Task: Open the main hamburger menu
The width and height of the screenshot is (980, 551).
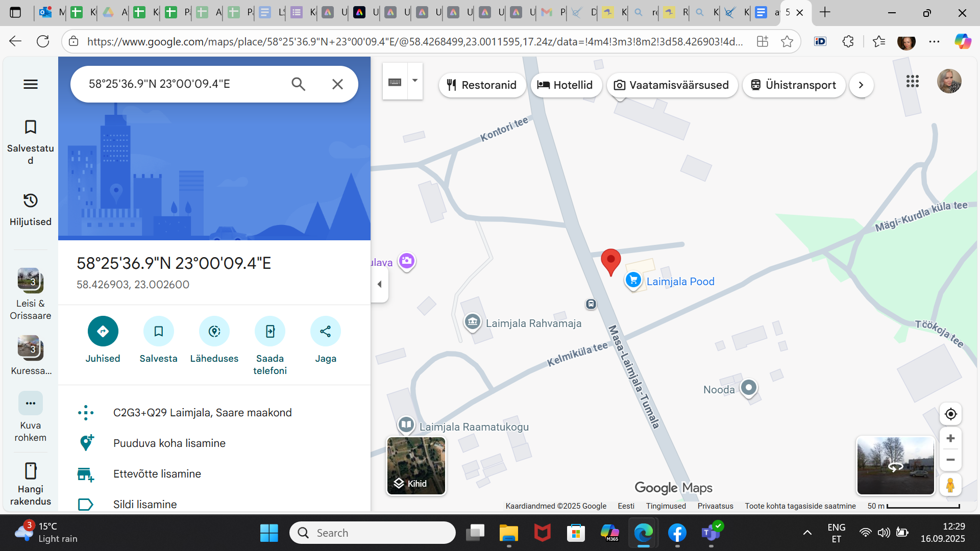Action: click(x=31, y=84)
